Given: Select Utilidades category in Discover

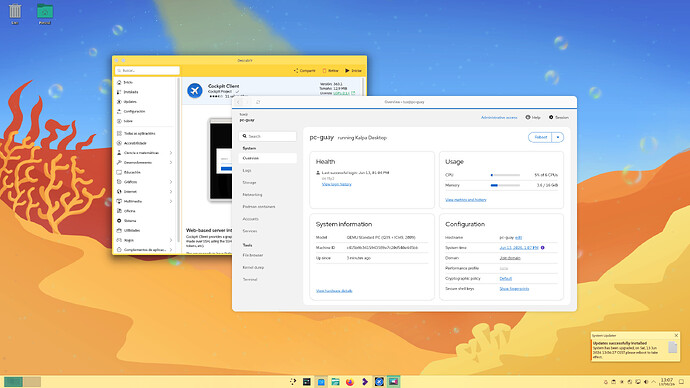Looking at the screenshot, I should pos(132,230).
